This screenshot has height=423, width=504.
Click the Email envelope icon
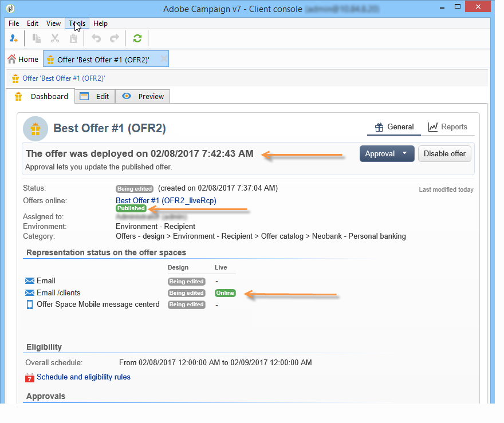(x=30, y=281)
